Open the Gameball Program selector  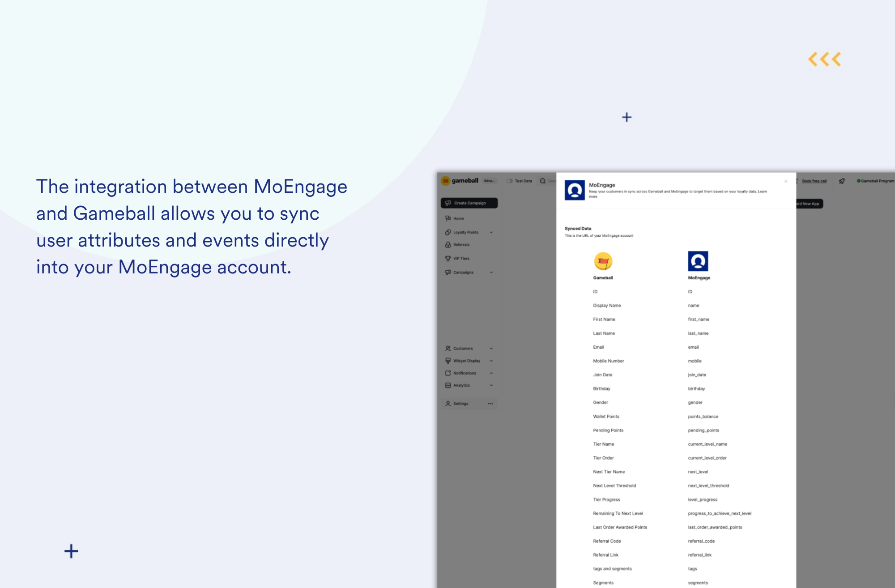875,181
